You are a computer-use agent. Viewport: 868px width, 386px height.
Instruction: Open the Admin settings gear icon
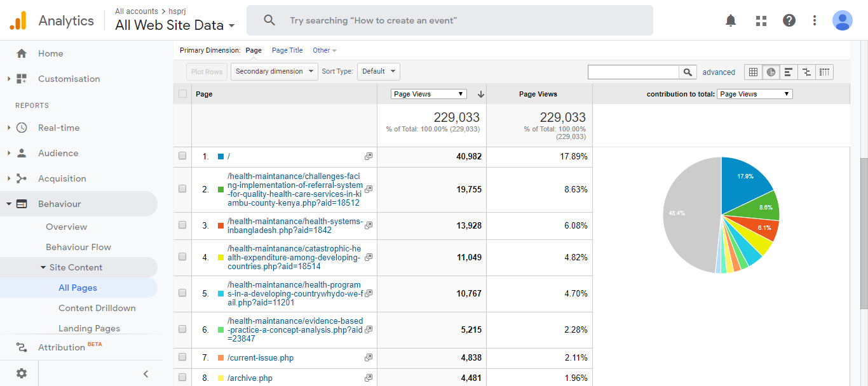(x=22, y=373)
